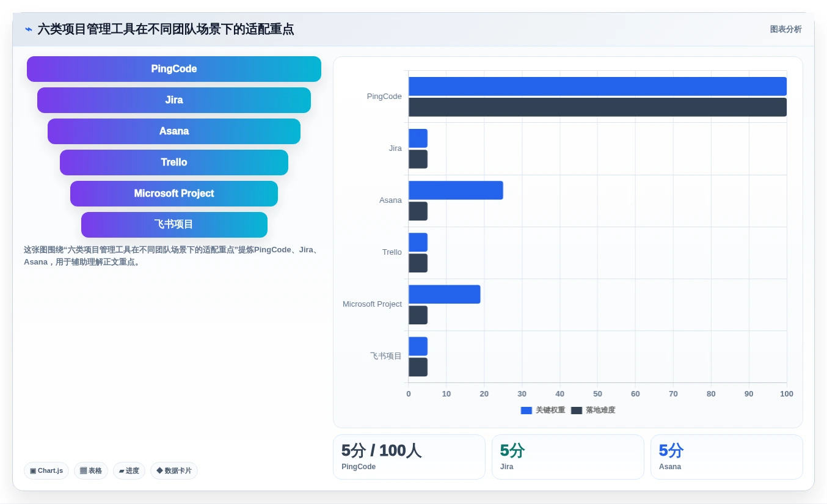Open the green 5分 Jira card
The height and width of the screenshot is (504, 827).
[x=568, y=457]
